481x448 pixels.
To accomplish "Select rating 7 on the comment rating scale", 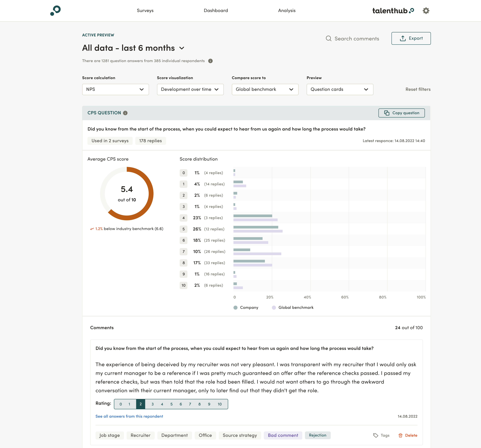I will coord(190,404).
